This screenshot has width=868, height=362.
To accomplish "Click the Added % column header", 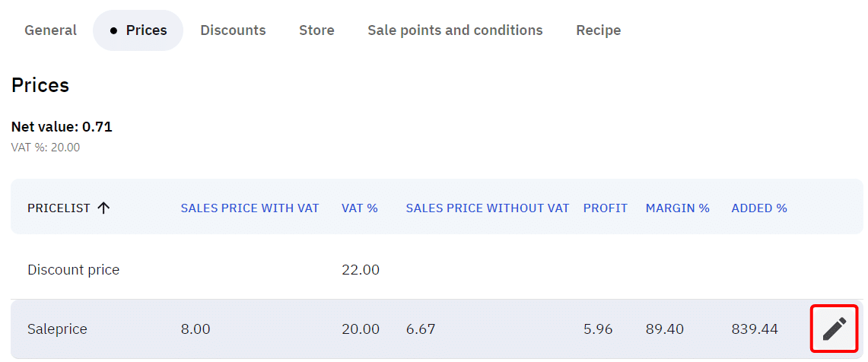I will [x=758, y=208].
